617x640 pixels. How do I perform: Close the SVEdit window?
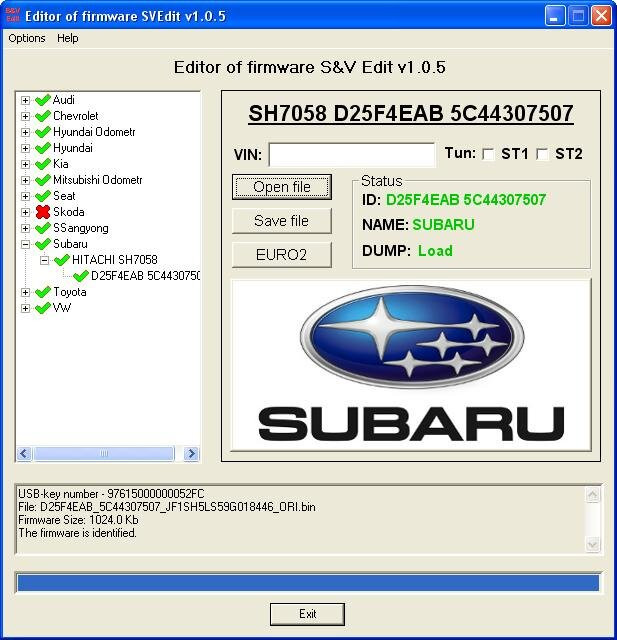tap(601, 16)
